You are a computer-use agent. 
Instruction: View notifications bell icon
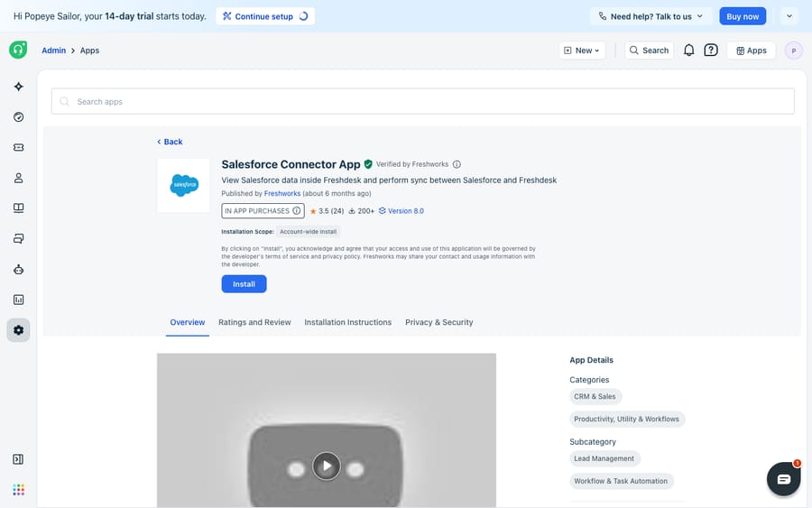(688, 51)
